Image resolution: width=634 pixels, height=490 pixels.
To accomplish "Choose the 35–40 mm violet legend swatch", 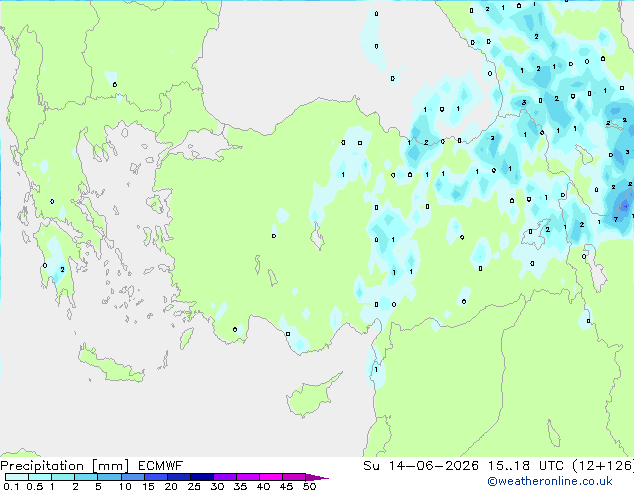I will click(x=247, y=477).
